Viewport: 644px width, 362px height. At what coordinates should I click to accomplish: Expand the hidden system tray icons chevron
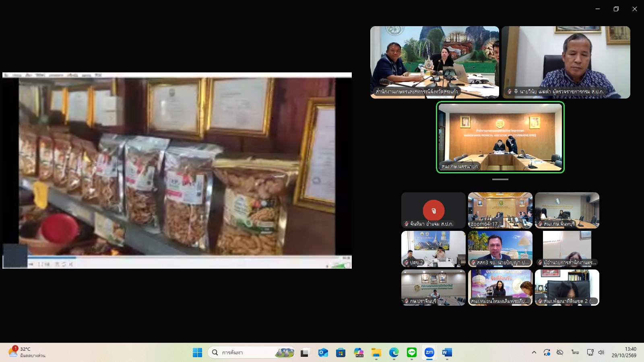click(x=534, y=353)
